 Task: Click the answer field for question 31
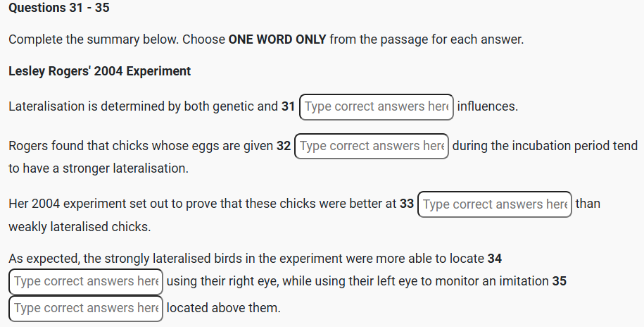[377, 107]
